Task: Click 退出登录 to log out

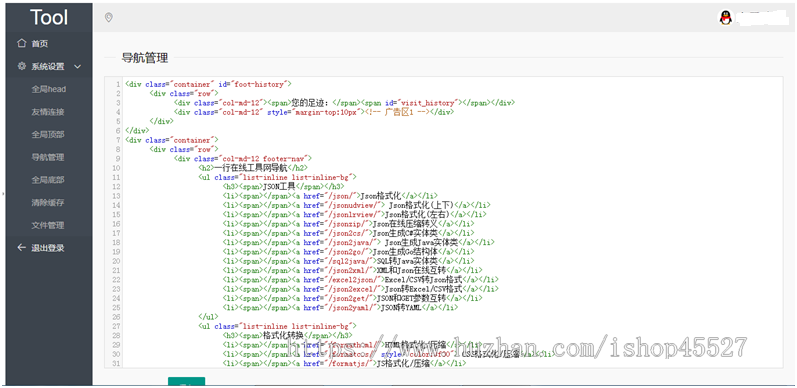Action: pos(48,248)
